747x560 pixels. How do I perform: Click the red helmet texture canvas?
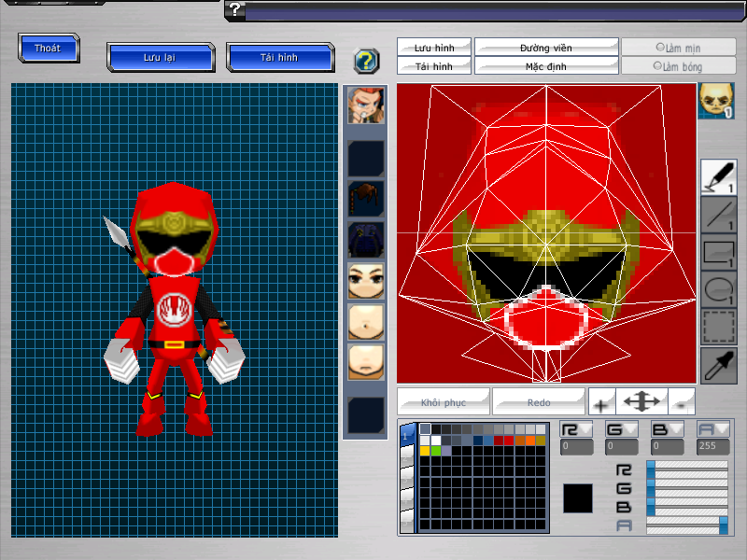546,233
